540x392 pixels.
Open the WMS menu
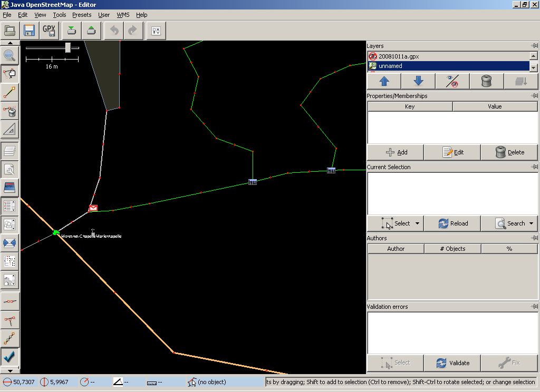pos(123,15)
